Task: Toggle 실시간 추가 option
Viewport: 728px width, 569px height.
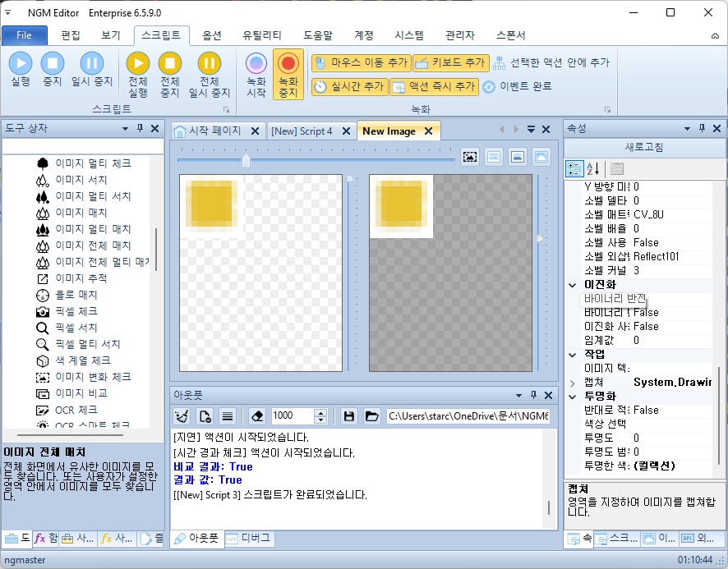Action: [x=349, y=86]
